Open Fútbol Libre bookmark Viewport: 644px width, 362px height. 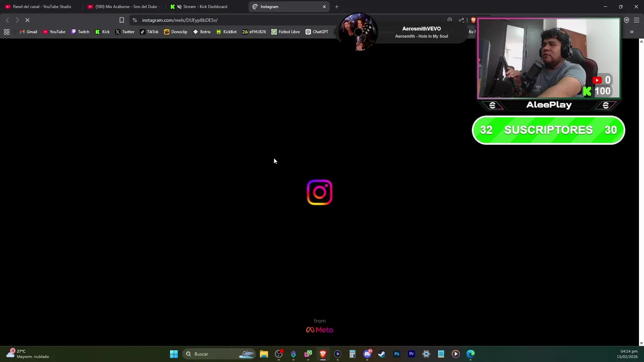[x=285, y=32]
